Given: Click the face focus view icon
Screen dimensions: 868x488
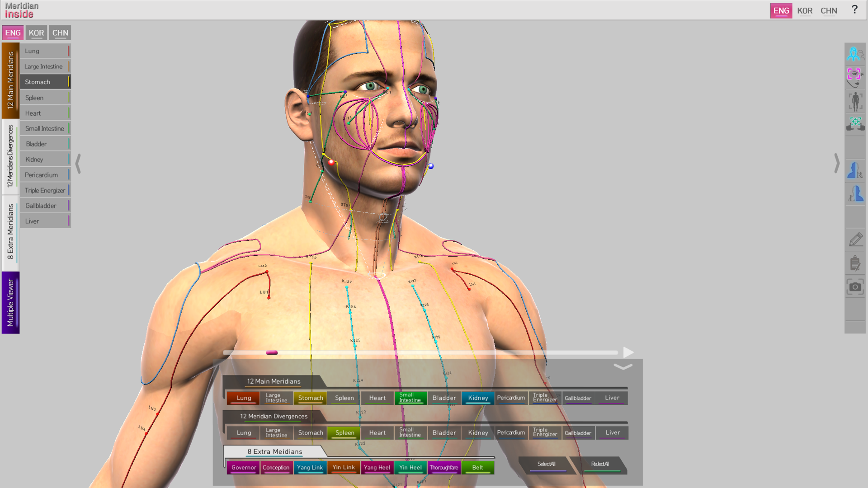Looking at the screenshot, I should tap(854, 78).
